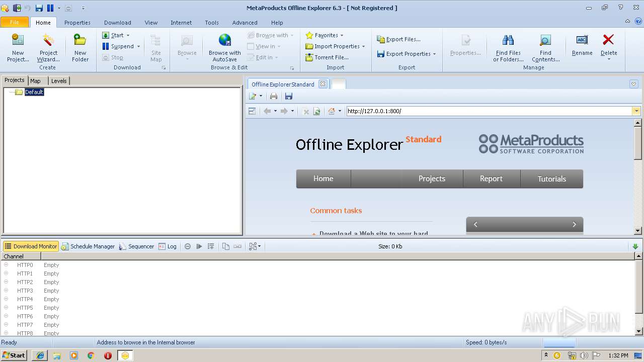644x362 pixels.
Task: Close the Offline Explorer Standard browser tab
Action: (x=323, y=84)
